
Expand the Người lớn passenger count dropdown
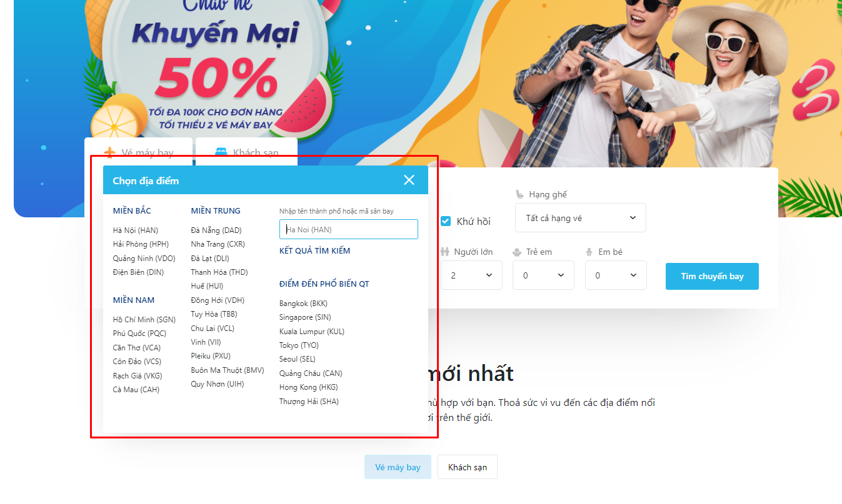[471, 275]
